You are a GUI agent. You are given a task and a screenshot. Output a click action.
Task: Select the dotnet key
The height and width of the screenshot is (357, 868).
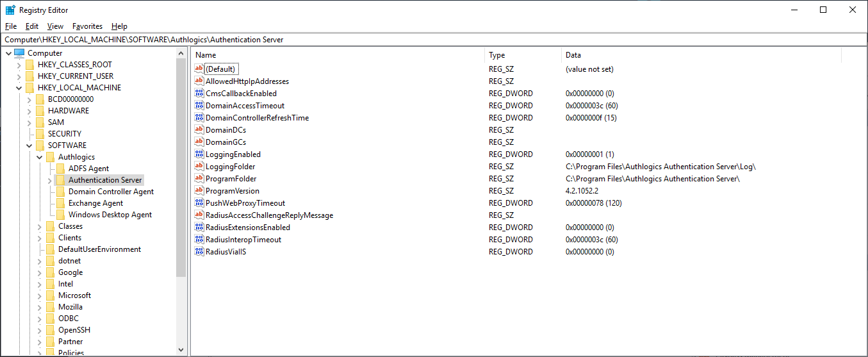pyautogui.click(x=69, y=261)
